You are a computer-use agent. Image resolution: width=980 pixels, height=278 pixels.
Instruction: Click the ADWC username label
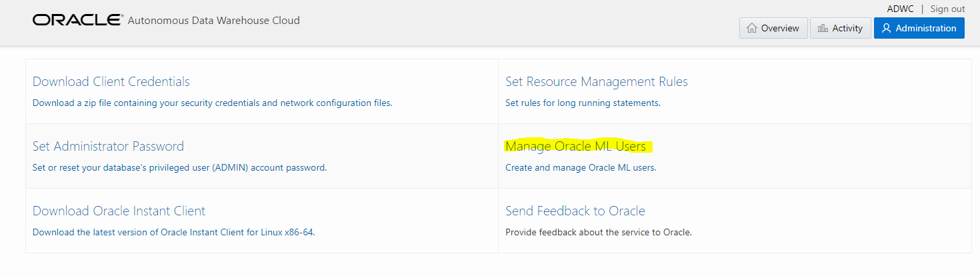(x=901, y=9)
